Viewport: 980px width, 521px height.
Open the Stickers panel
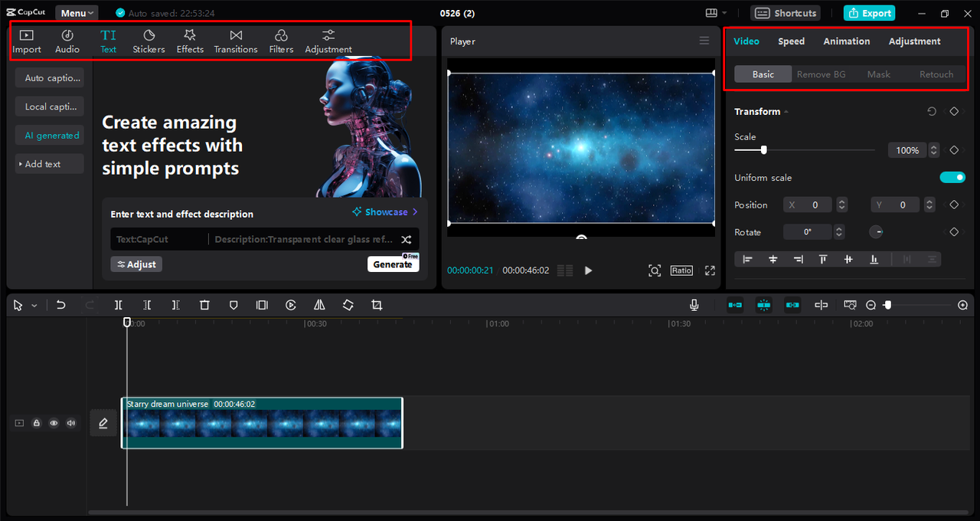point(149,41)
